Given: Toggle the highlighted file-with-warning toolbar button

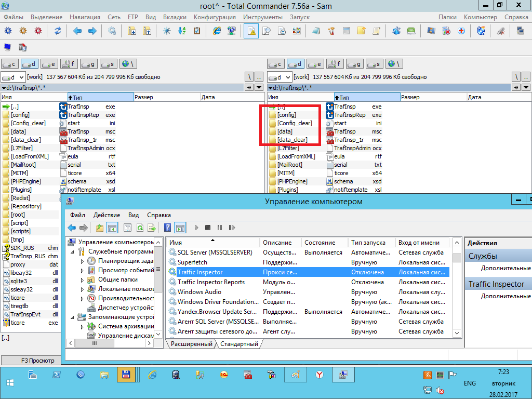Looking at the screenshot, I should pyautogui.click(x=251, y=31).
